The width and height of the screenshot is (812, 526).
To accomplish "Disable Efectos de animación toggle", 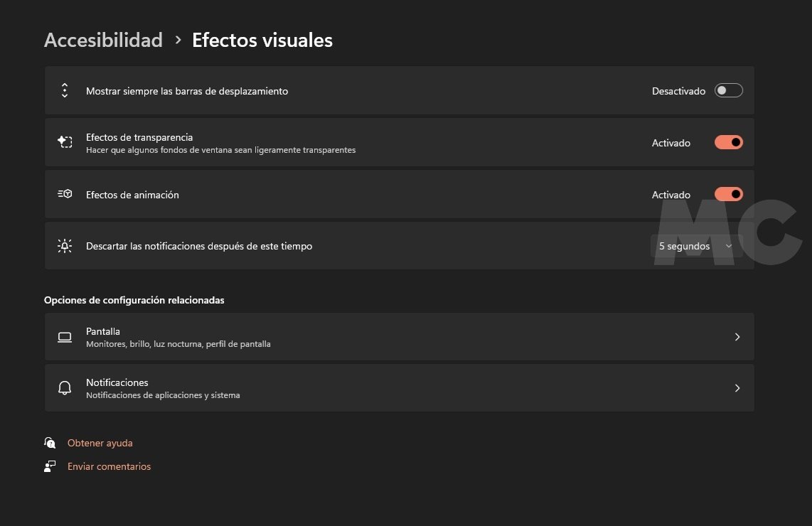I will coord(729,194).
